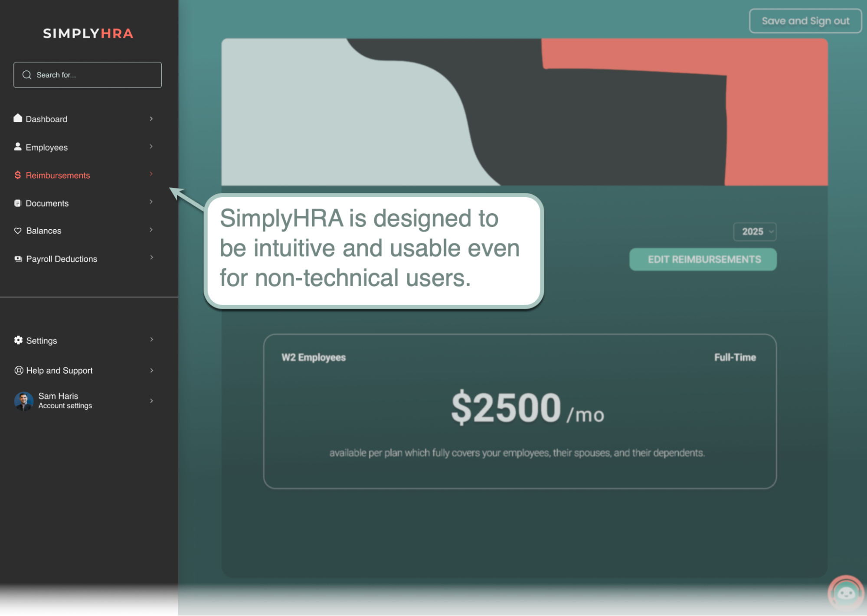Screen dimensions: 867x616
Task: Click the Employees person icon
Action: click(x=18, y=147)
